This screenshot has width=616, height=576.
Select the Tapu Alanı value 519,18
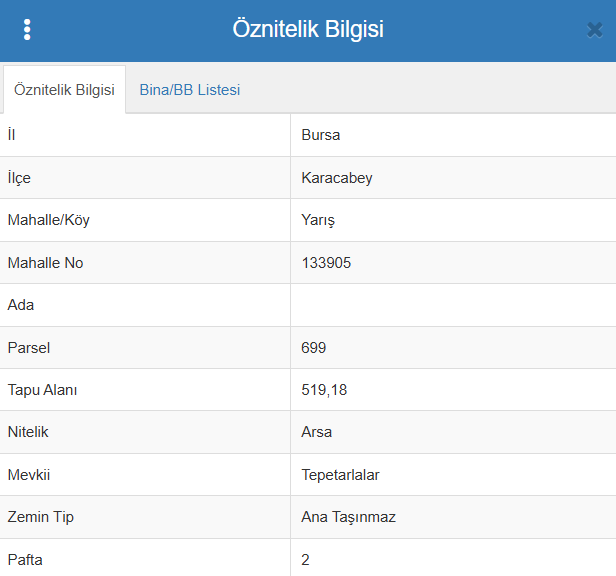(x=324, y=390)
